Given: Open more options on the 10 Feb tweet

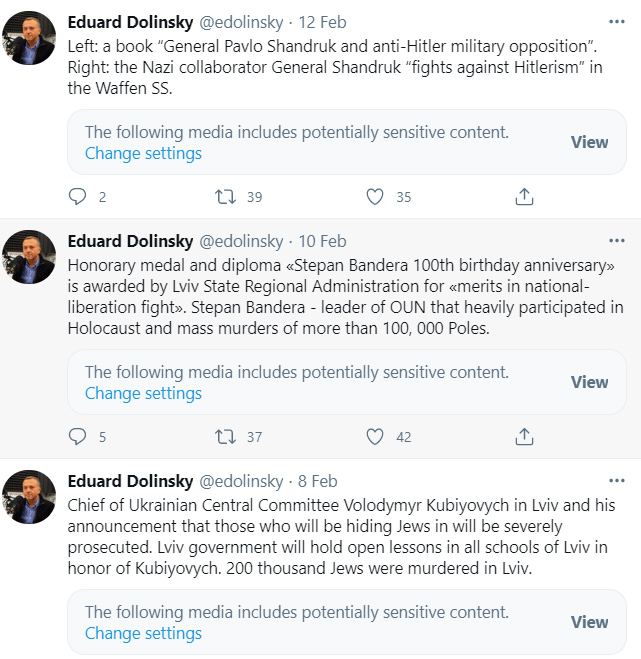Looking at the screenshot, I should 619,241.
